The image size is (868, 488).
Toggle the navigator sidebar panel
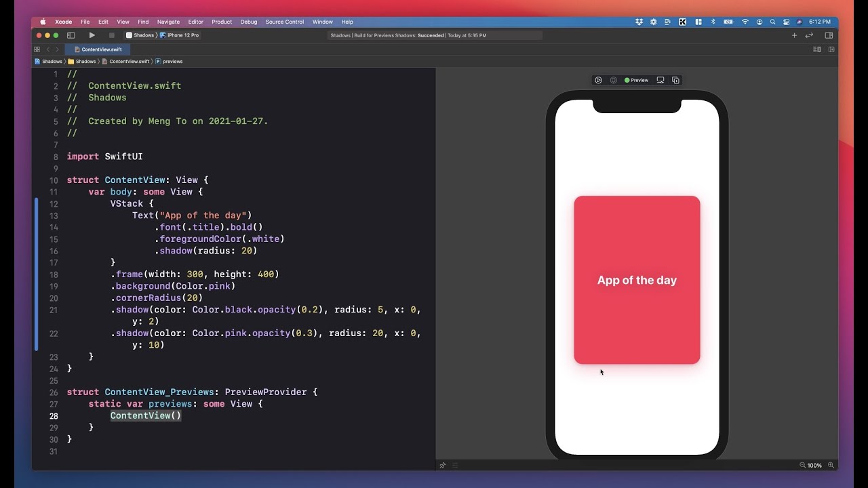[71, 35]
